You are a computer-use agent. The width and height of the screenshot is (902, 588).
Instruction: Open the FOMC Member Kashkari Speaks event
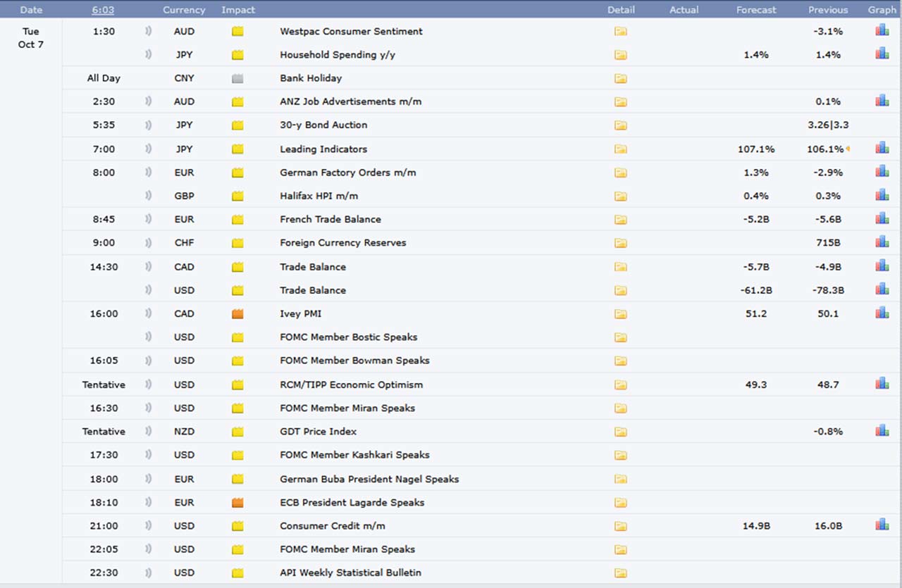coord(354,455)
